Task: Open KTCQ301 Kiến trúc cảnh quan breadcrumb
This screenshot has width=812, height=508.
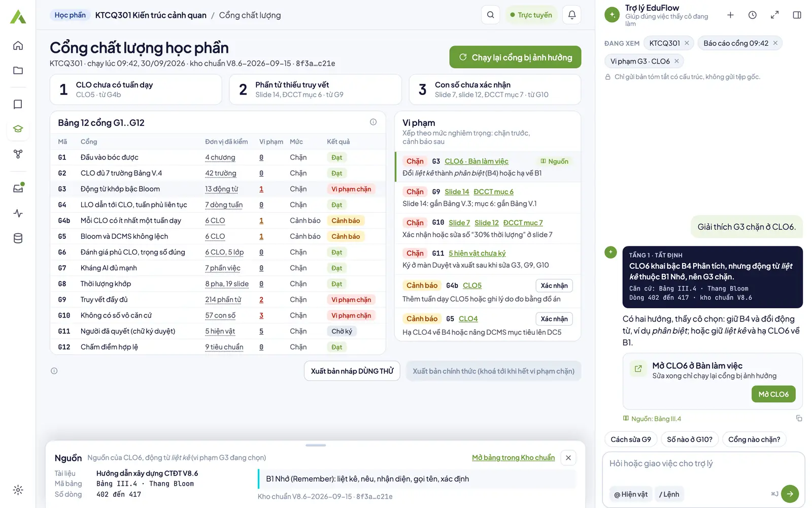Action: pos(151,15)
